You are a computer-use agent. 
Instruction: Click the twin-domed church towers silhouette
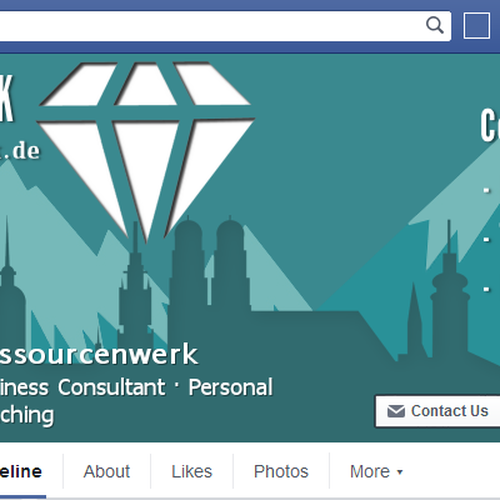(x=210, y=265)
